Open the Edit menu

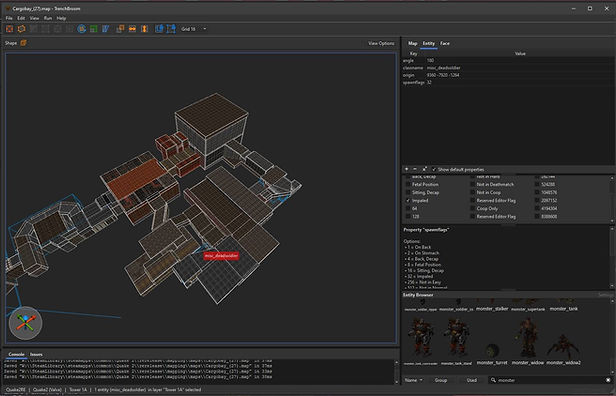pos(21,18)
